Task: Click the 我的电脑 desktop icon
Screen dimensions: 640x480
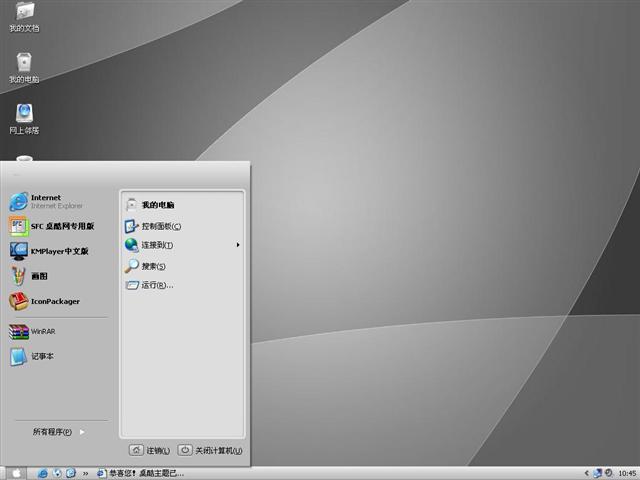Action: [24, 65]
